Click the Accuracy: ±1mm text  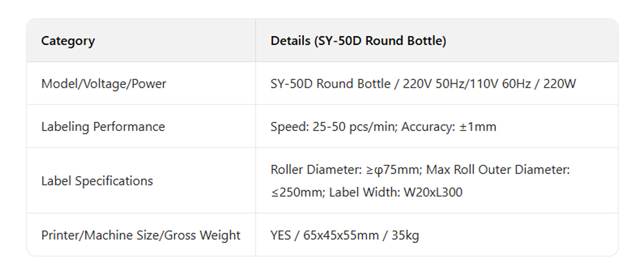449,126
